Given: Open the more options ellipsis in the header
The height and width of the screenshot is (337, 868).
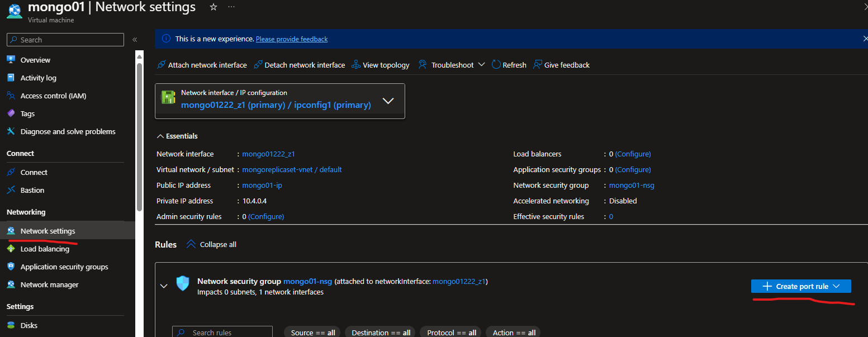Looking at the screenshot, I should [231, 7].
